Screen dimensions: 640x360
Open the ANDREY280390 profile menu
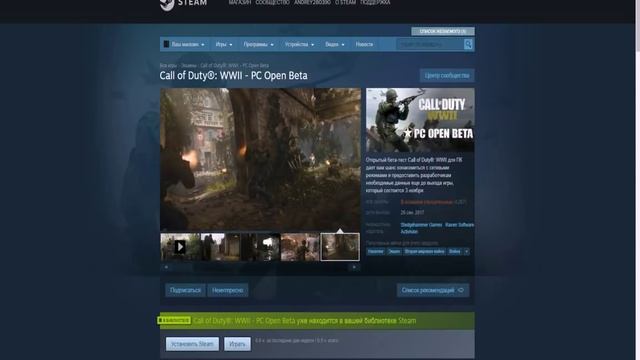point(312,2)
